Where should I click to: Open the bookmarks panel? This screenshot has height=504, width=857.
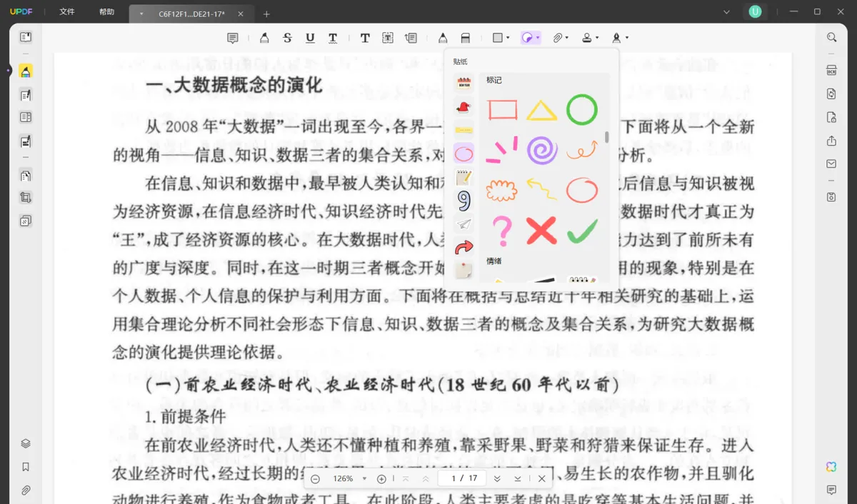point(26,467)
